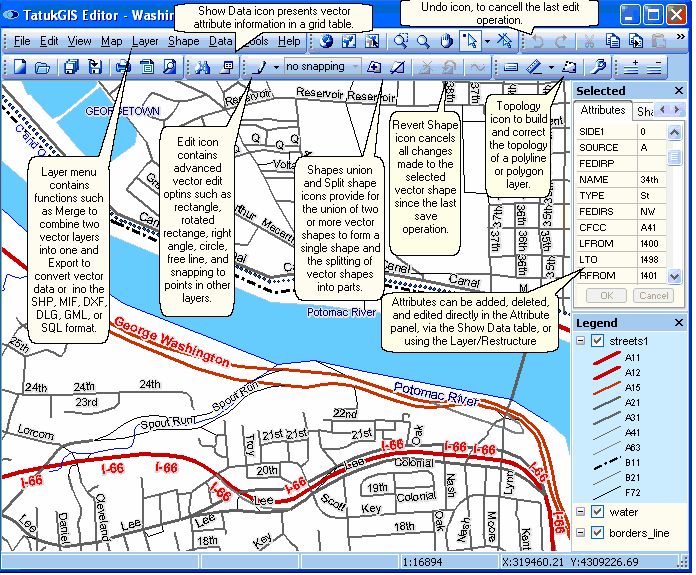Open the Select tool dropdown arrow

(x=487, y=42)
